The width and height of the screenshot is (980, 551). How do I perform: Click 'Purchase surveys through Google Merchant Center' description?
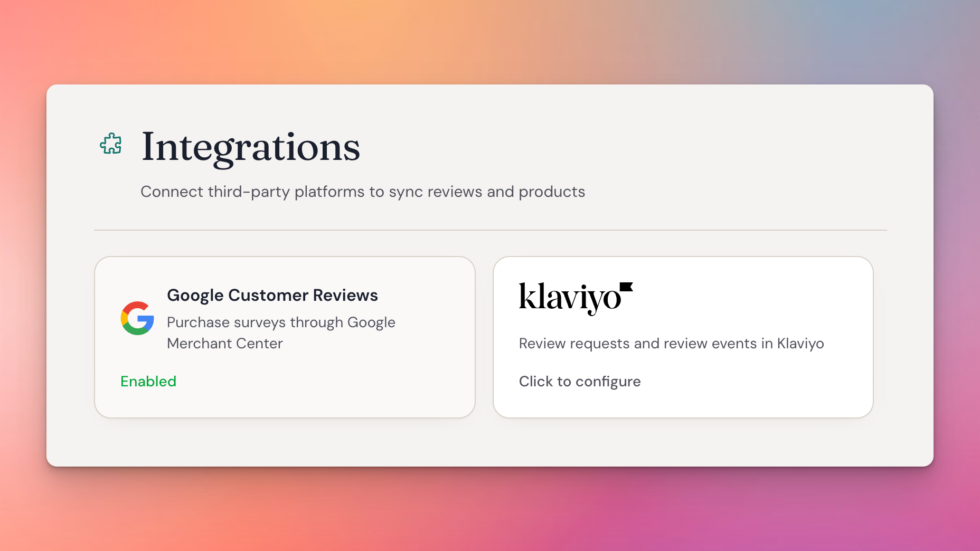(x=281, y=332)
